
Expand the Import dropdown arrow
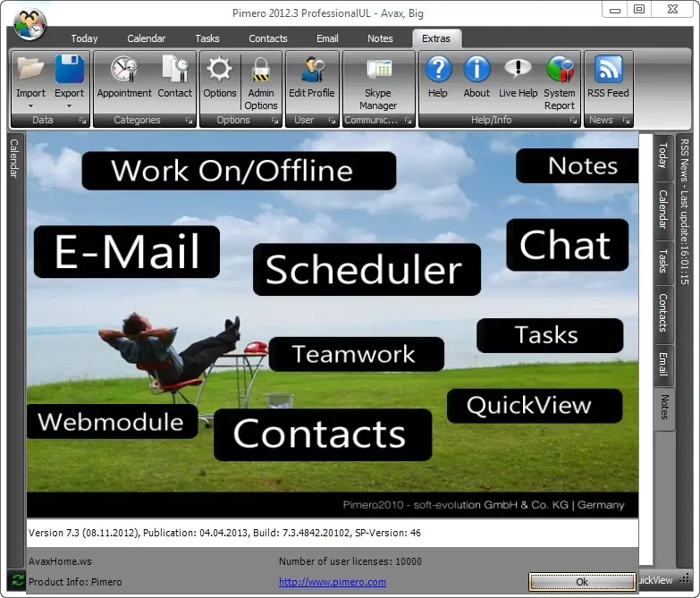click(x=30, y=106)
